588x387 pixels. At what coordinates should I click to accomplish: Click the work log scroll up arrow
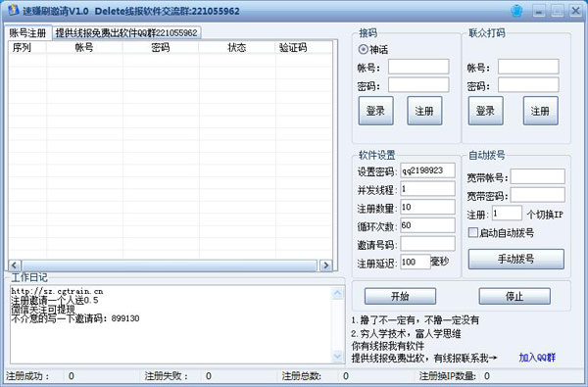(x=337, y=293)
